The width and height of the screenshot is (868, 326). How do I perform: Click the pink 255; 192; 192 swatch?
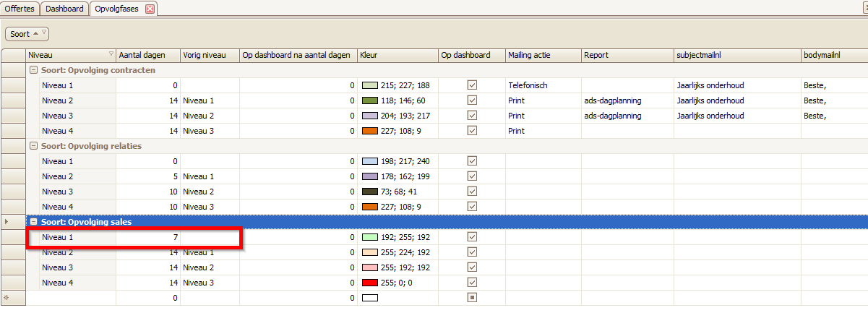point(370,267)
